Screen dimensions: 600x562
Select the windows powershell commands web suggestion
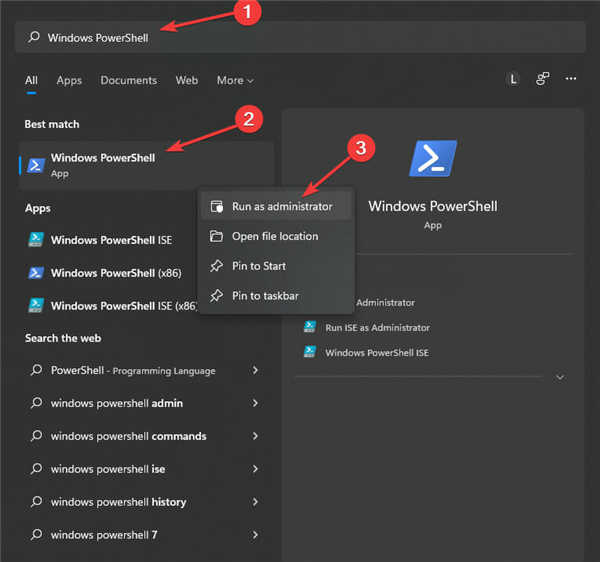[x=128, y=437]
